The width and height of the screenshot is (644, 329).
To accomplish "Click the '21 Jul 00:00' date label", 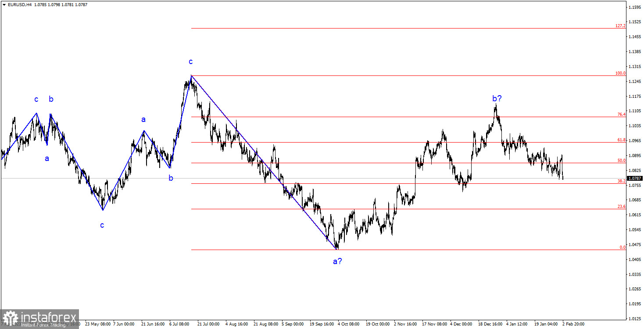I will pos(208,324).
